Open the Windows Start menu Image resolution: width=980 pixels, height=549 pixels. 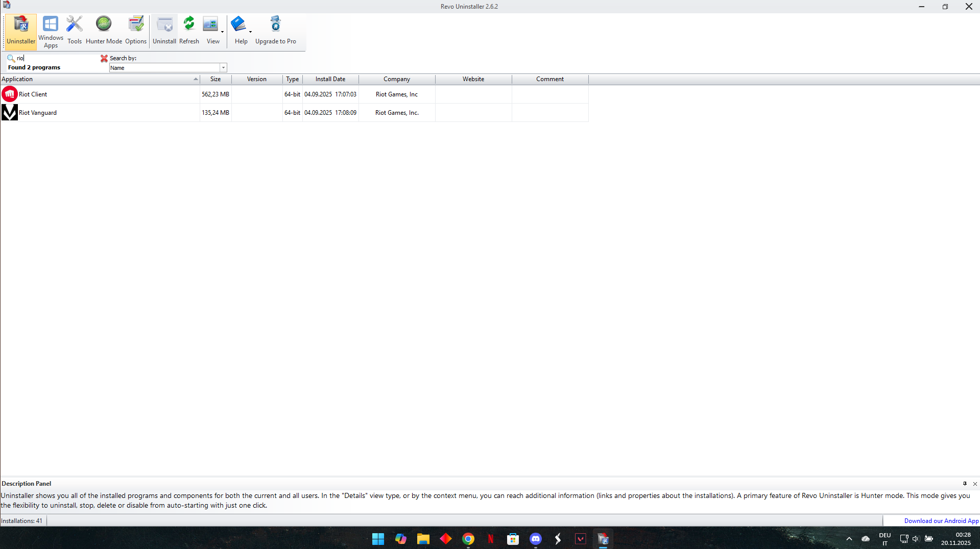click(378, 539)
